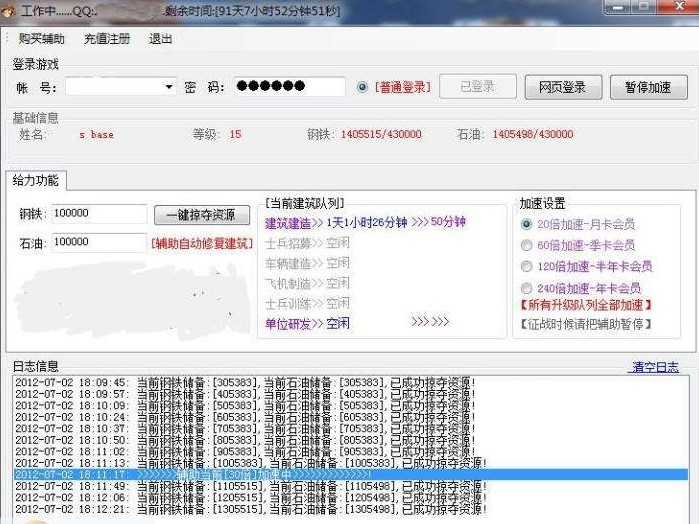Click the 密码 password field
The image size is (699, 524).
(289, 87)
